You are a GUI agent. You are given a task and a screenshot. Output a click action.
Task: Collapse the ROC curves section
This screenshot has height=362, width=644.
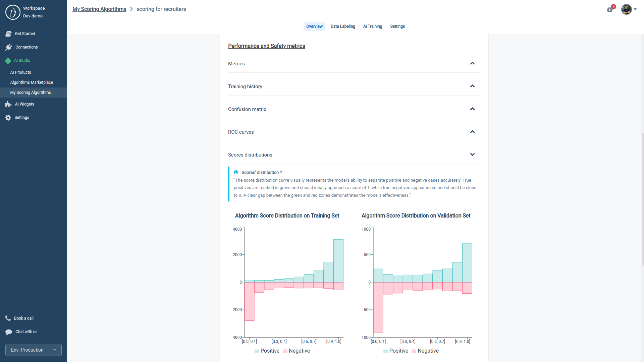(472, 132)
